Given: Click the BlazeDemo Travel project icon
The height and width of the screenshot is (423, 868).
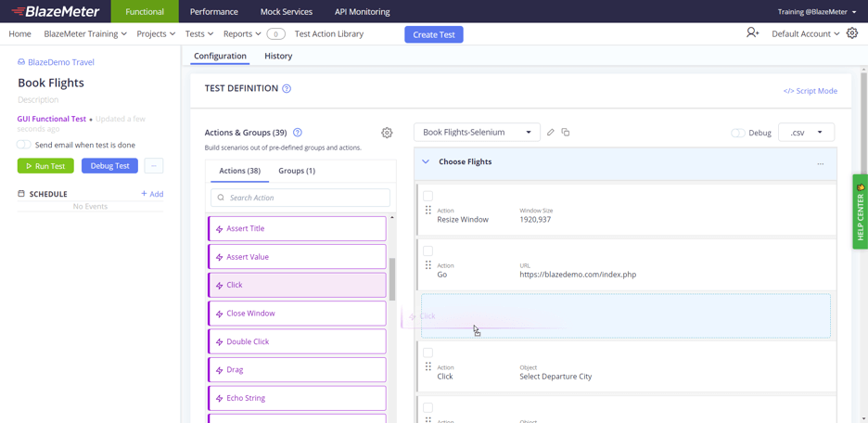Looking at the screenshot, I should tap(21, 62).
